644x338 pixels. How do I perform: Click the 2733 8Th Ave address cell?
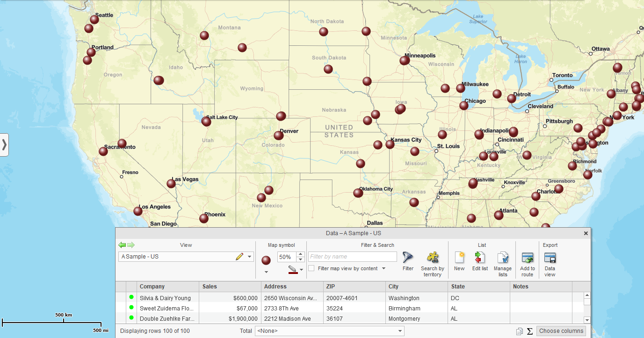(292, 308)
